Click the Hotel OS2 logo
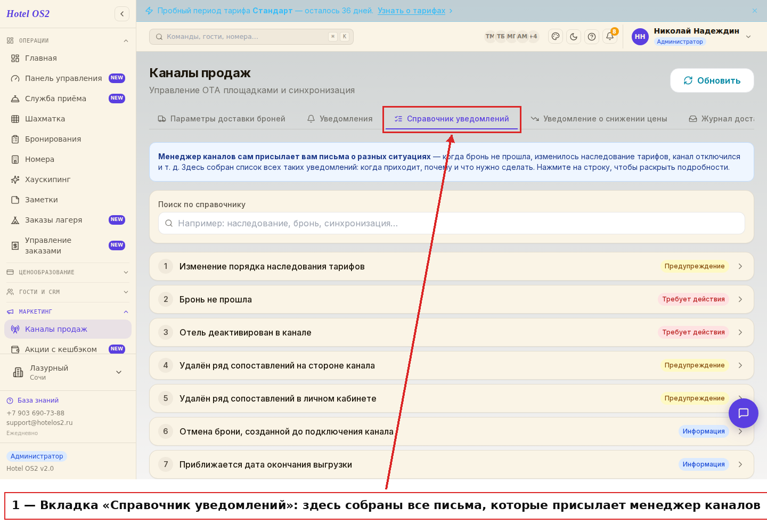 point(28,14)
